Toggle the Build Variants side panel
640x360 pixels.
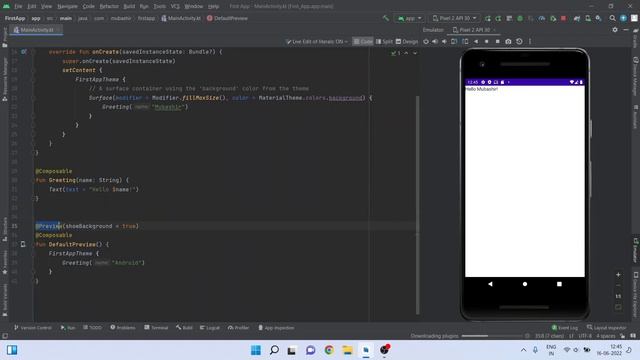pos(5,300)
